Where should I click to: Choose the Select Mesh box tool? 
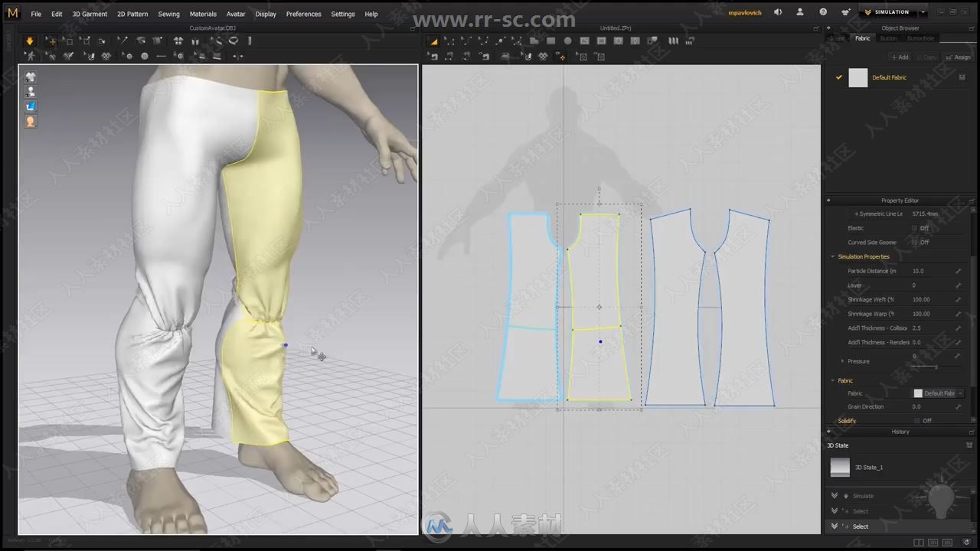click(68, 41)
